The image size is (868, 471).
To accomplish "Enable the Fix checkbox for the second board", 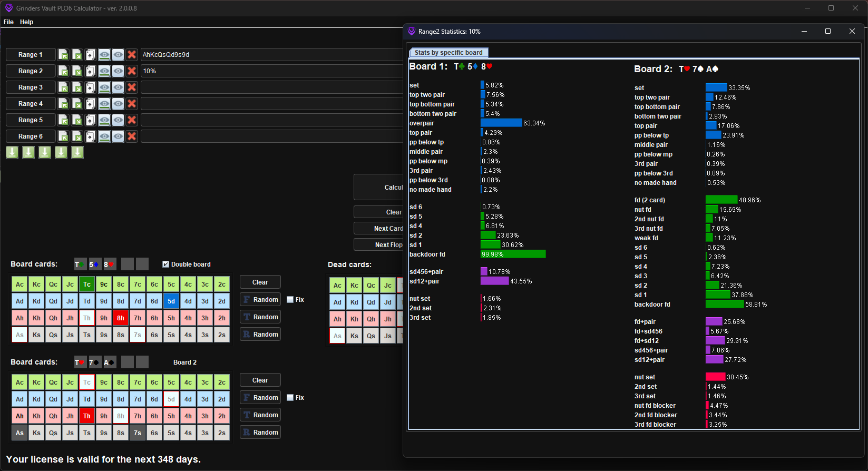I will coord(290,398).
